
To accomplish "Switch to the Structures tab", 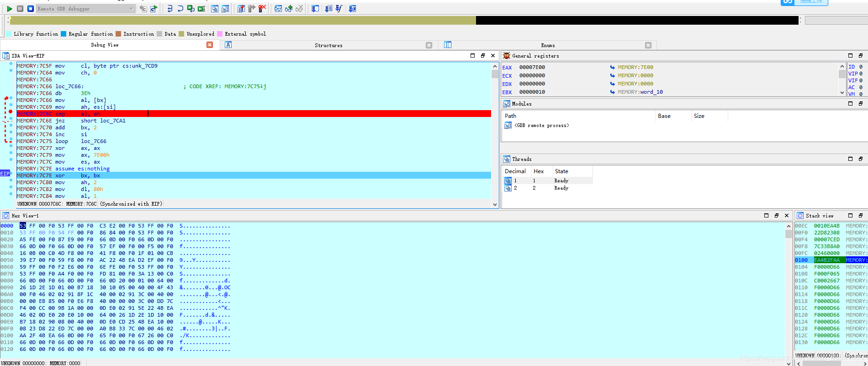I will pos(328,45).
